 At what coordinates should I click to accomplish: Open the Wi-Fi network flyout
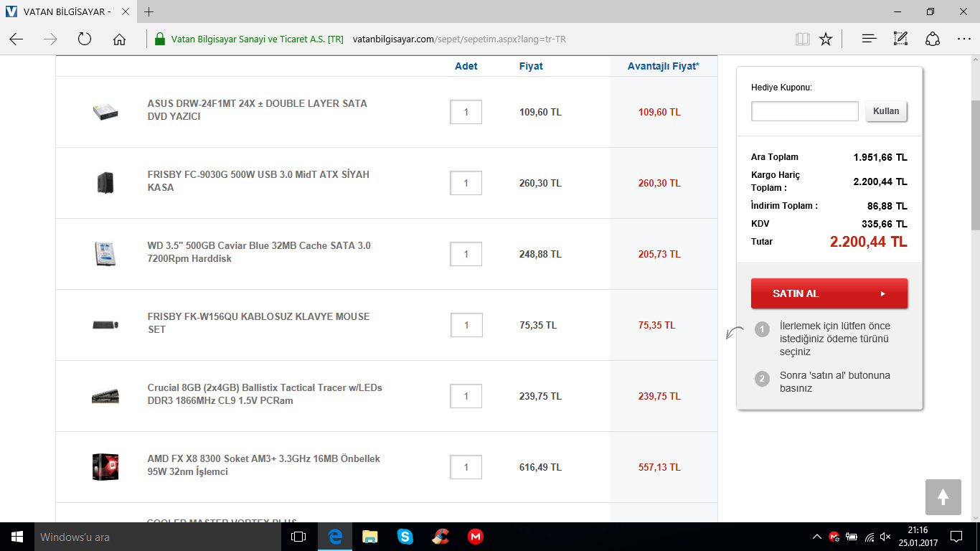click(869, 537)
